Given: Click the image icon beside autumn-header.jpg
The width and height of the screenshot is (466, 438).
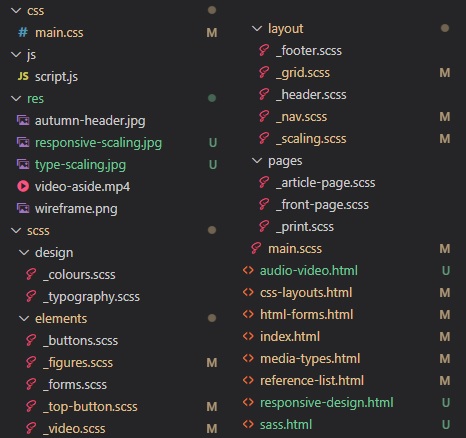Looking at the screenshot, I should pyautogui.click(x=23, y=120).
